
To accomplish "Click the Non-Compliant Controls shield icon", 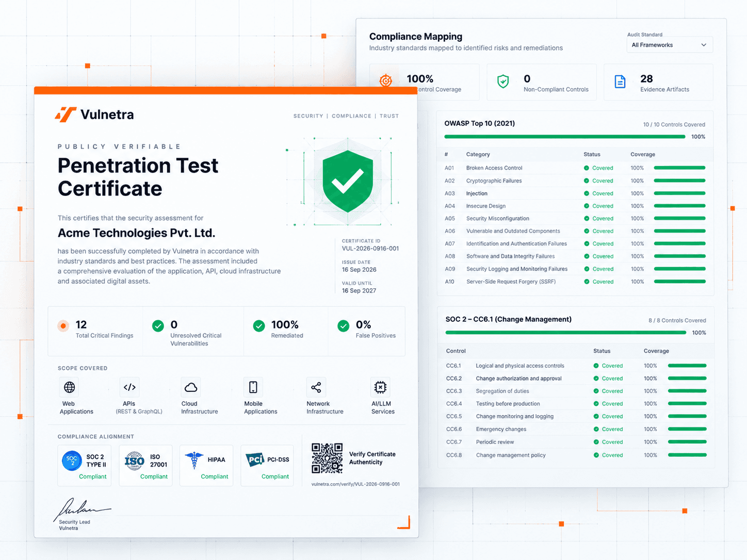I will pos(503,81).
